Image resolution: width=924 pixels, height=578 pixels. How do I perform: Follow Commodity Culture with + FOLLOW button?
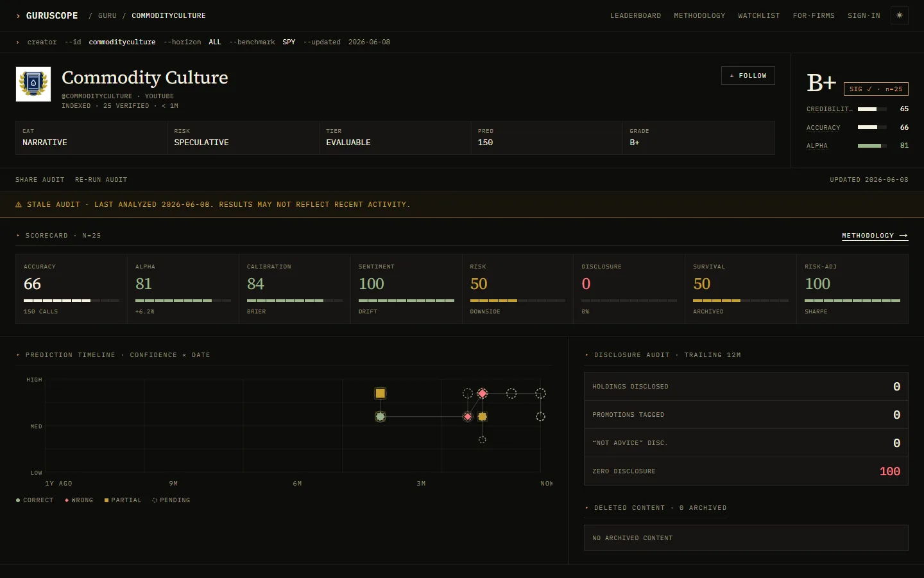coord(748,76)
